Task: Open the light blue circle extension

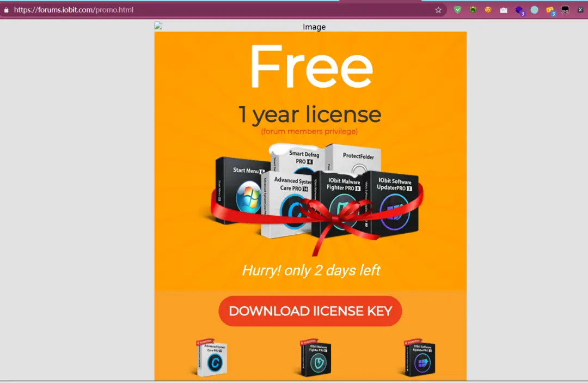Action: [x=535, y=10]
